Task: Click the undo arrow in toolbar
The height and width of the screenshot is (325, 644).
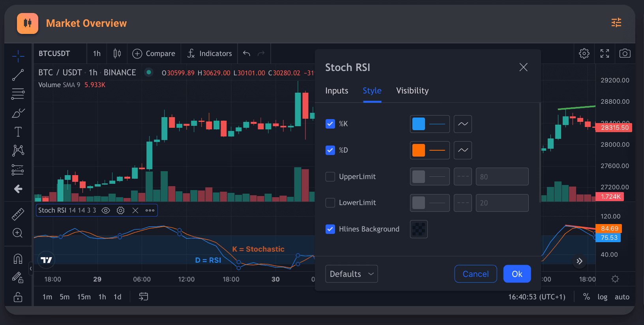Action: tap(247, 53)
